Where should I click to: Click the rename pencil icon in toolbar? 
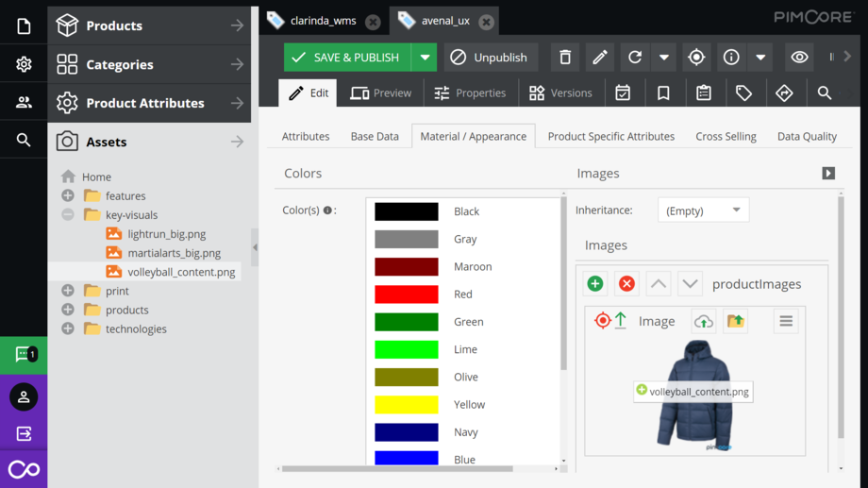(600, 58)
